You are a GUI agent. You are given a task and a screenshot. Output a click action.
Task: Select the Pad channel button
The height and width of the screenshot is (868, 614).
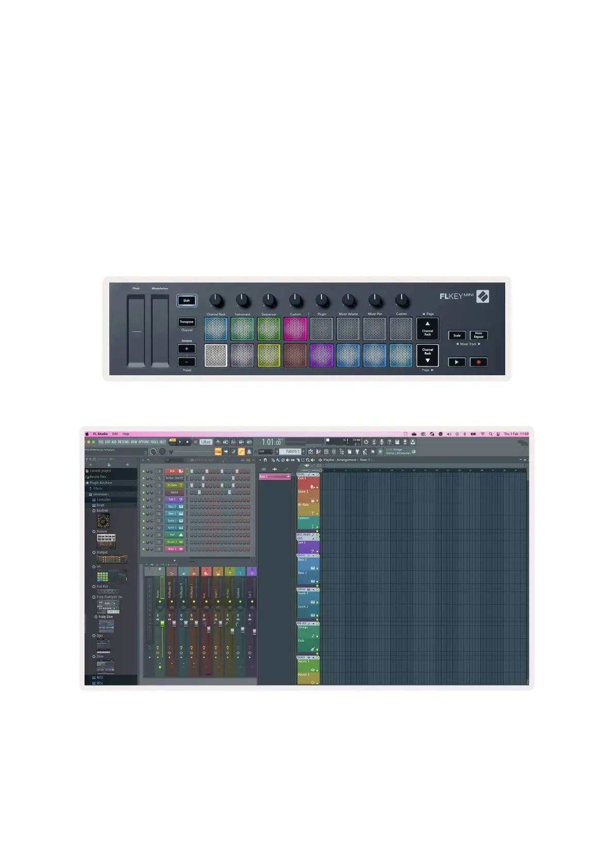click(x=174, y=535)
